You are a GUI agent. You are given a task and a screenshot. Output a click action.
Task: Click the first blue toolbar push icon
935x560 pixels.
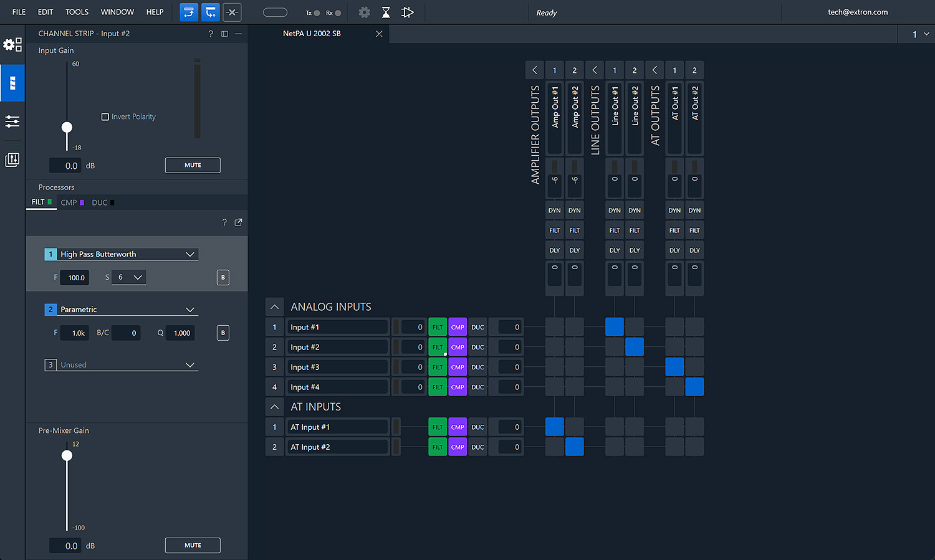tap(189, 12)
